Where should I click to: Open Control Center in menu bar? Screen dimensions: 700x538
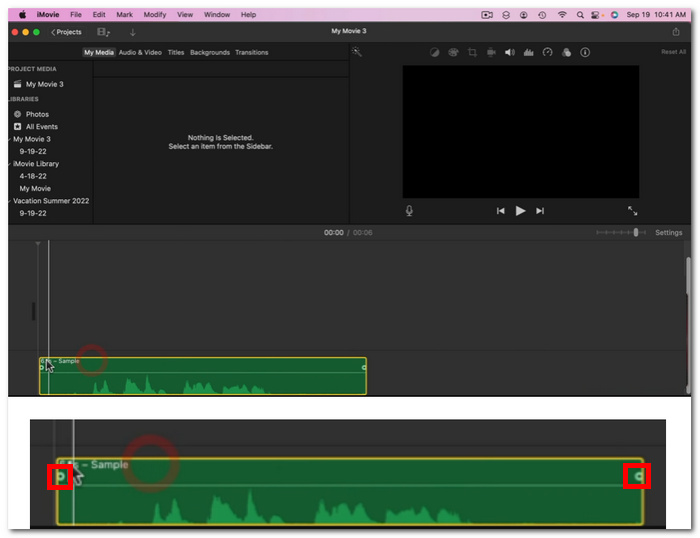(597, 15)
